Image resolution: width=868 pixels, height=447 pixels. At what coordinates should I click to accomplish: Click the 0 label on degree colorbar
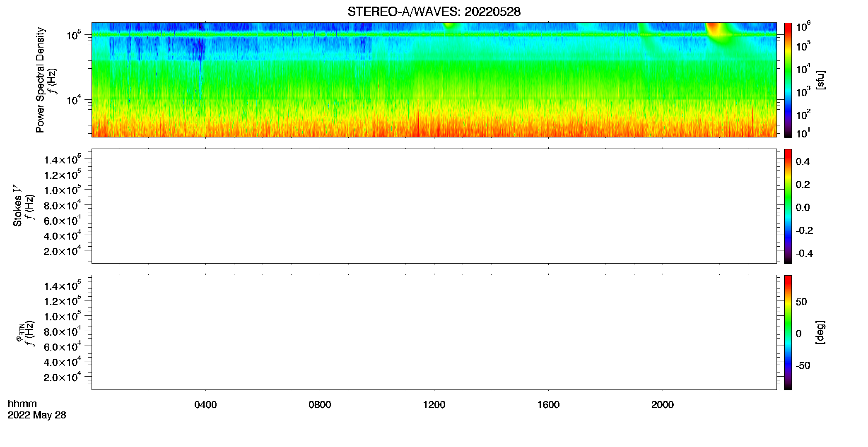click(x=798, y=334)
